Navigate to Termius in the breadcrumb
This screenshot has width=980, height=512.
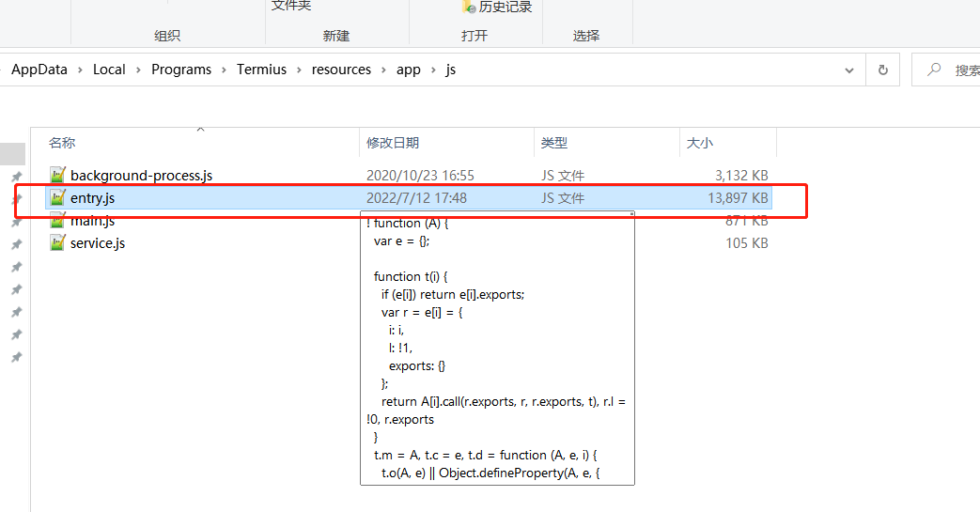point(261,70)
